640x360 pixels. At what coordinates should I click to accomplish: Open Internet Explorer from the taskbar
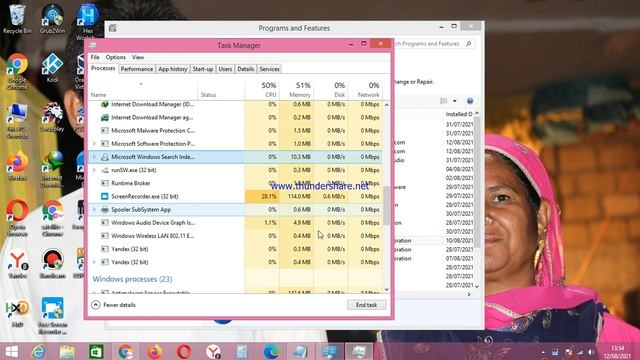[39, 351]
